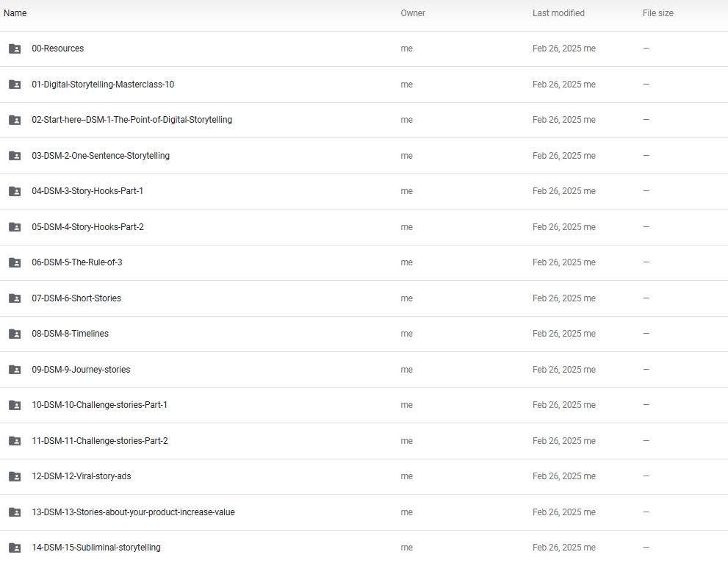Click the modified date in the 09-DSM-9-Journey-stories row

pyautogui.click(x=563, y=369)
